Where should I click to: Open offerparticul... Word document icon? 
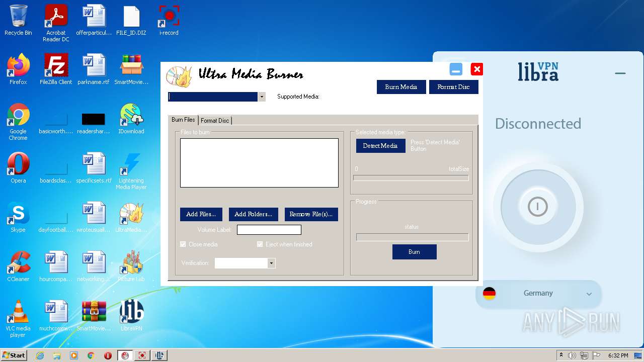coord(94,20)
